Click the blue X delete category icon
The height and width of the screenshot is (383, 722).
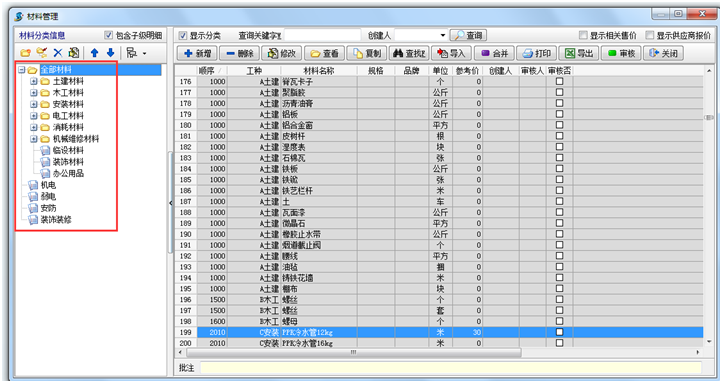58,53
